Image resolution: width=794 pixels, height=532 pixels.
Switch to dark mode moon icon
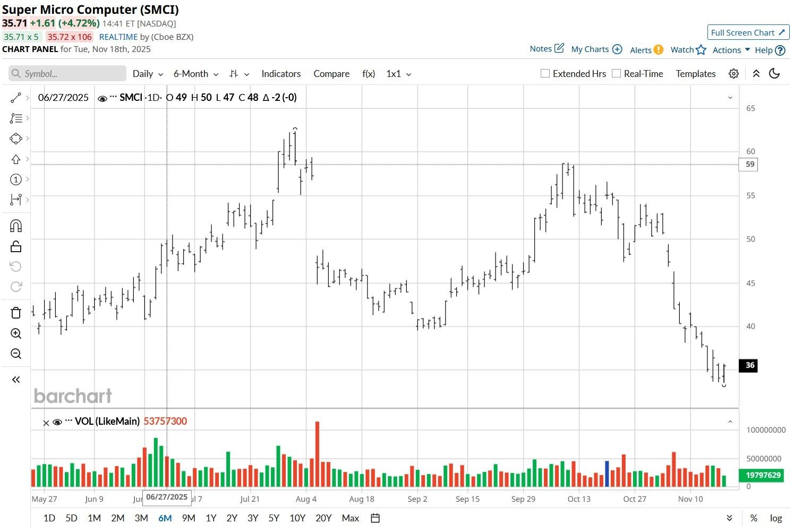pyautogui.click(x=775, y=74)
